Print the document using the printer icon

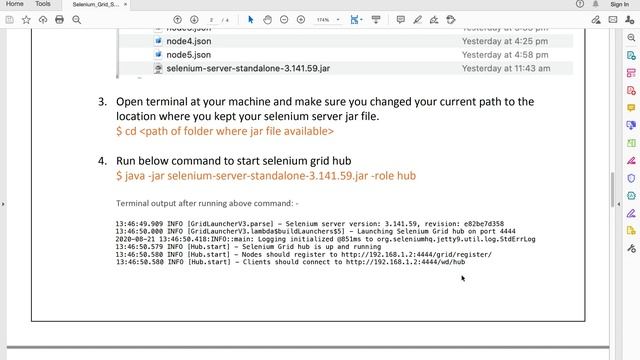point(60,20)
